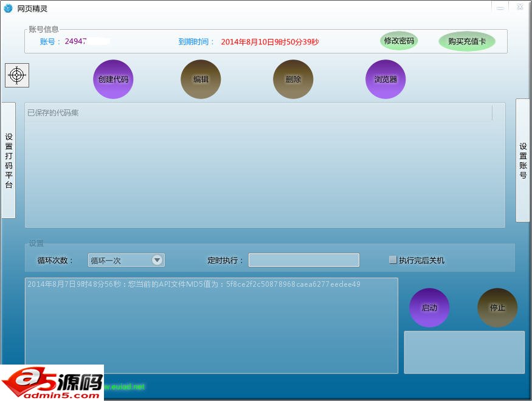
Task: Open the 设置账号 side tab
Action: click(x=523, y=160)
